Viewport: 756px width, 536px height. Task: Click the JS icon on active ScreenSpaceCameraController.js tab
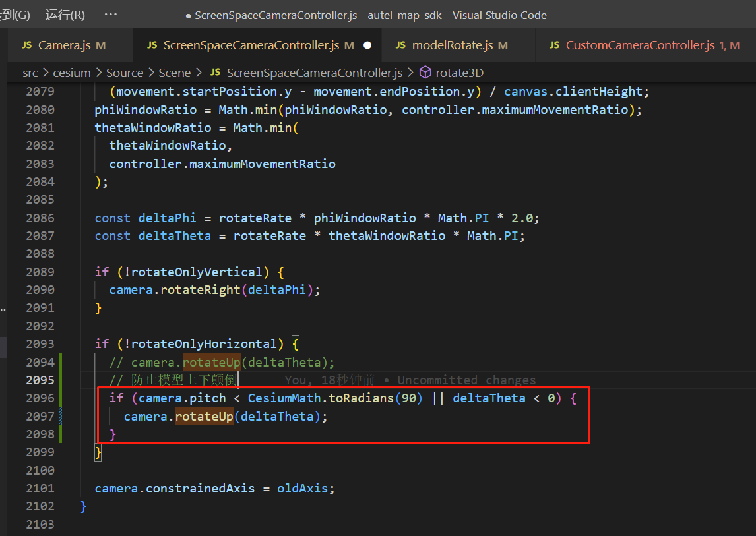coord(152,45)
